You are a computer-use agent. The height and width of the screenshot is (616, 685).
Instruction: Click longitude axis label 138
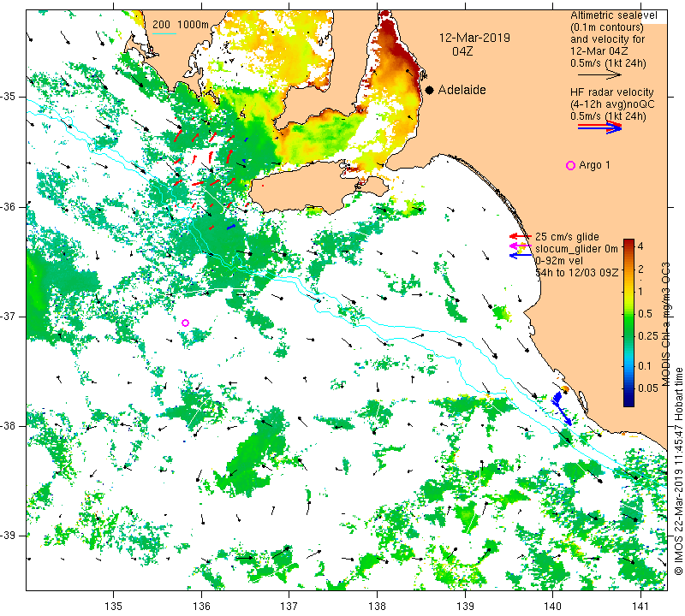coord(377,606)
